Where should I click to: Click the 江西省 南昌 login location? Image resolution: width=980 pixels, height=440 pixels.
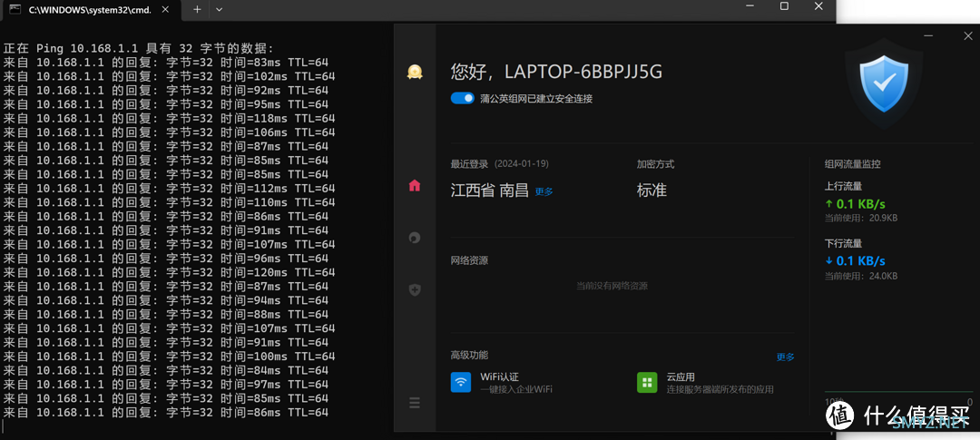(x=489, y=190)
